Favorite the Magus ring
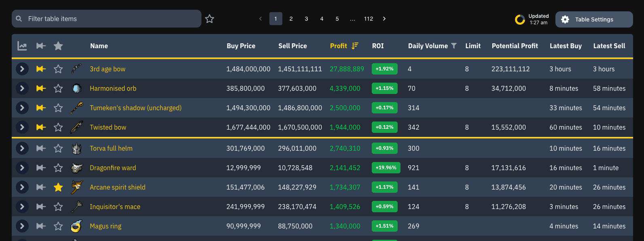The height and width of the screenshot is (241, 644). pos(58,226)
